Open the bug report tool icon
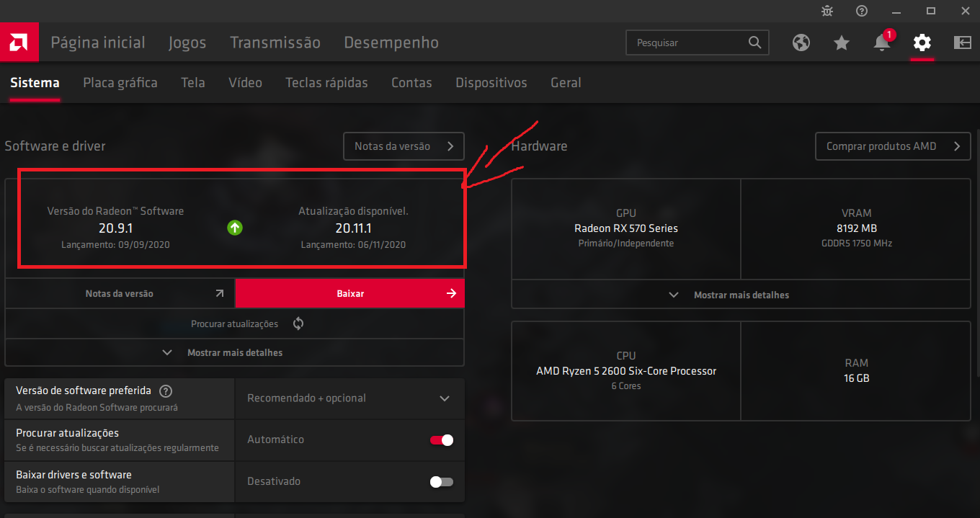The height and width of the screenshot is (518, 980). (827, 11)
